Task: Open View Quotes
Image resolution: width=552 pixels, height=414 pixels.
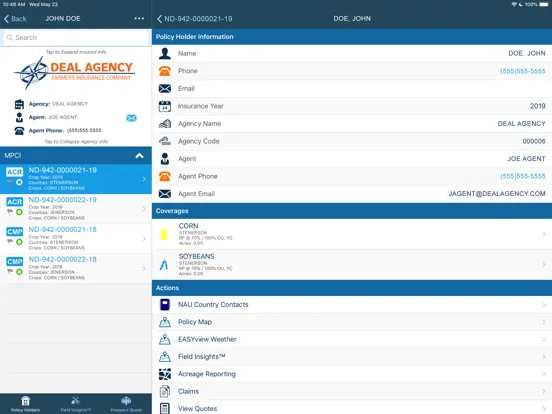Action: [x=352, y=408]
